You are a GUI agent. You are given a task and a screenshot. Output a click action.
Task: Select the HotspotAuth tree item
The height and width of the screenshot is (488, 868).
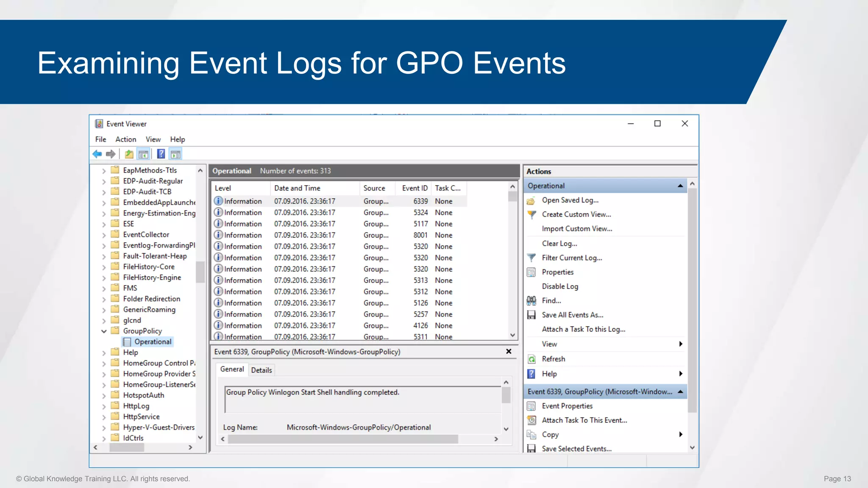[x=143, y=395]
